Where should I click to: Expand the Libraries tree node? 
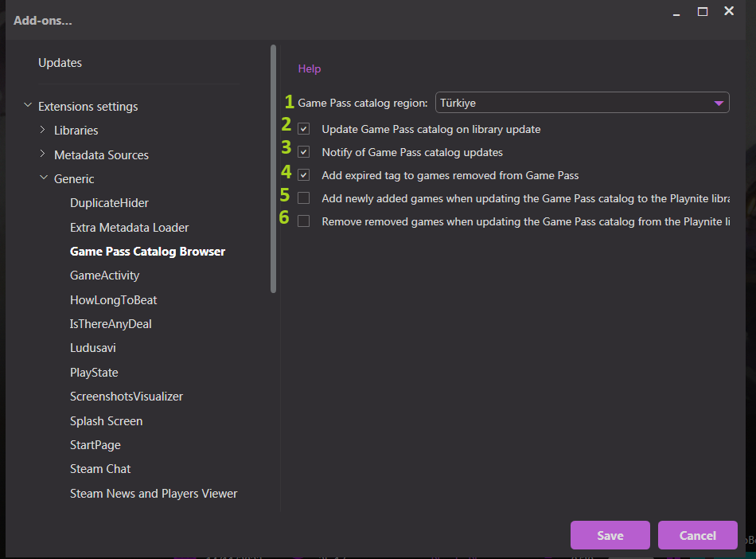tap(43, 130)
